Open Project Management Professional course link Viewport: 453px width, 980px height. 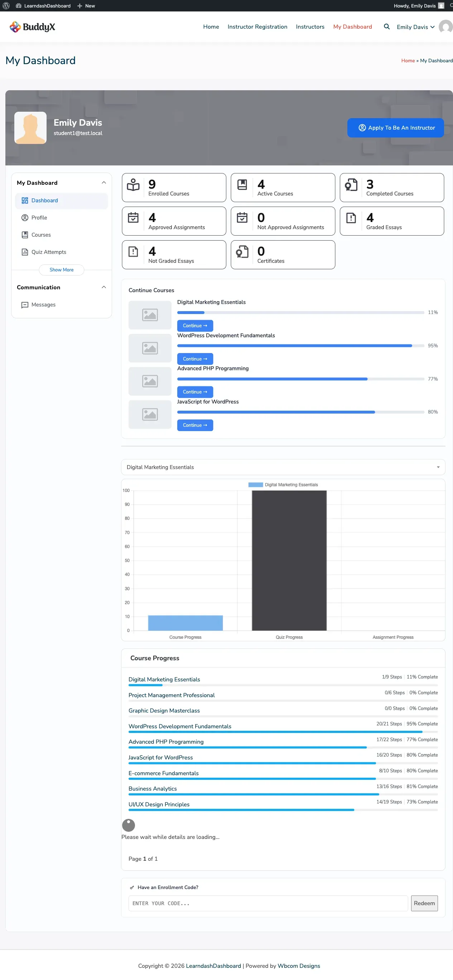point(172,695)
